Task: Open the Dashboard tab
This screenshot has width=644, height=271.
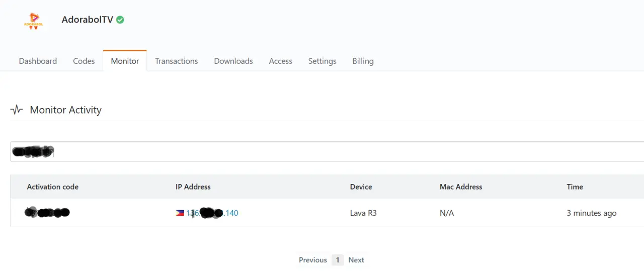Action: click(x=38, y=61)
